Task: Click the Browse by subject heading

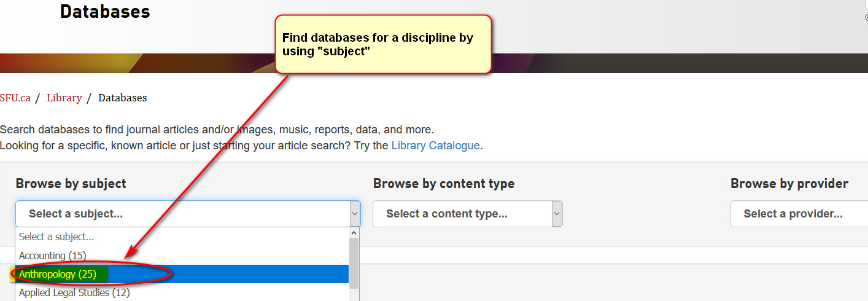Action: coord(71,184)
